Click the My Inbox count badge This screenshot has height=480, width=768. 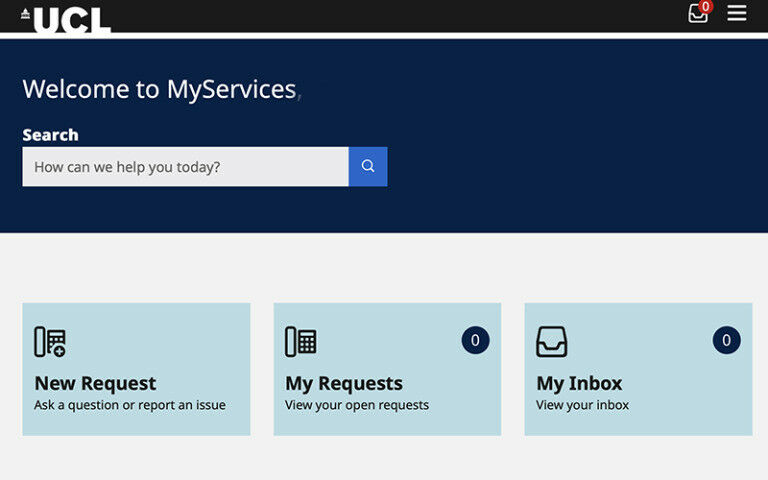click(726, 340)
